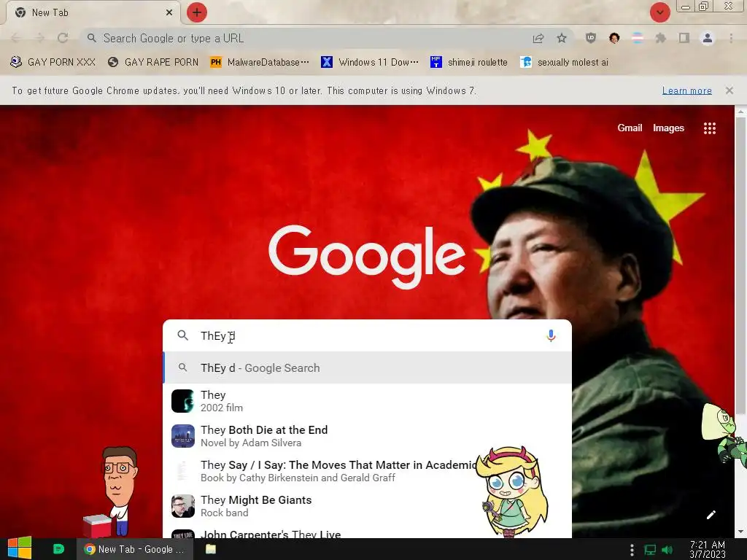Reload the page with the refresh icon
Viewport: 747px width, 560px height.
[63, 38]
